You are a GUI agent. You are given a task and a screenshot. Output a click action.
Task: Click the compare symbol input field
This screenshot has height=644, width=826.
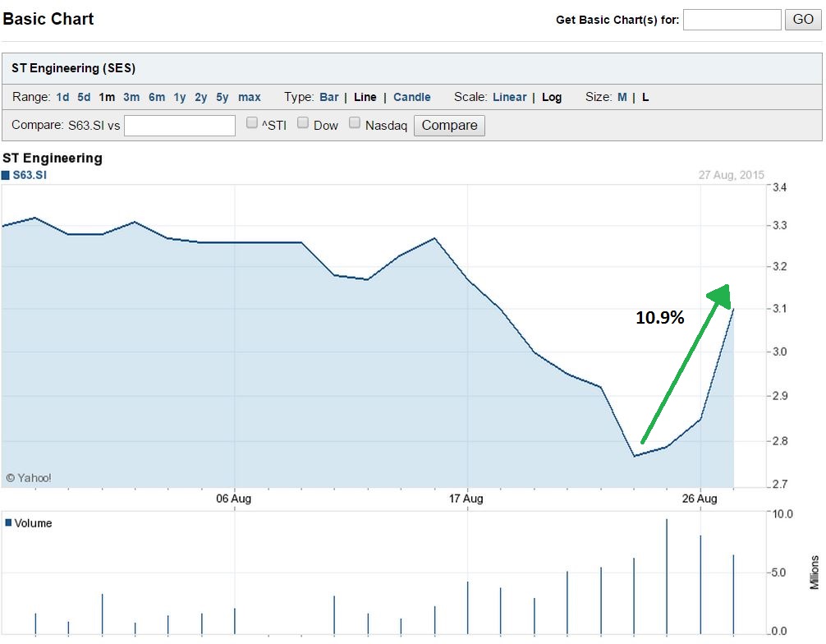tap(180, 126)
